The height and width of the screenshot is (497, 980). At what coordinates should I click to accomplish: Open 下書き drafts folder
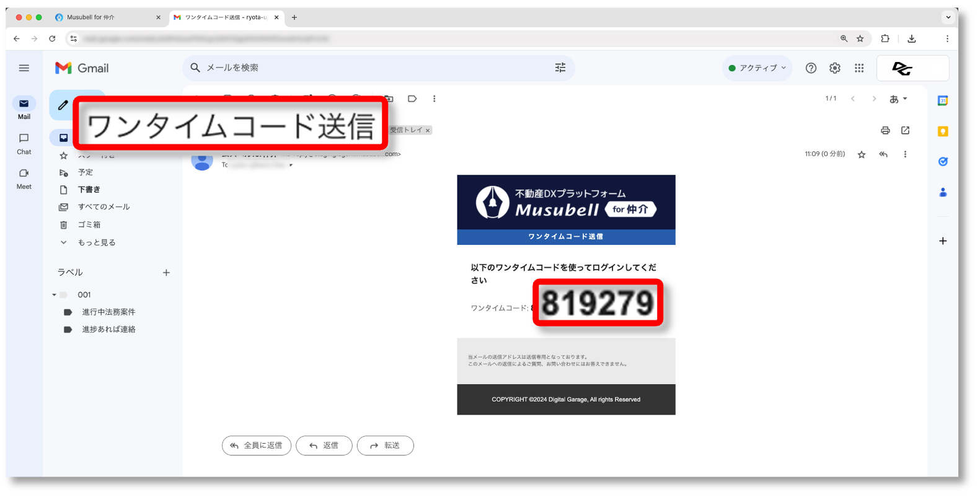point(89,190)
